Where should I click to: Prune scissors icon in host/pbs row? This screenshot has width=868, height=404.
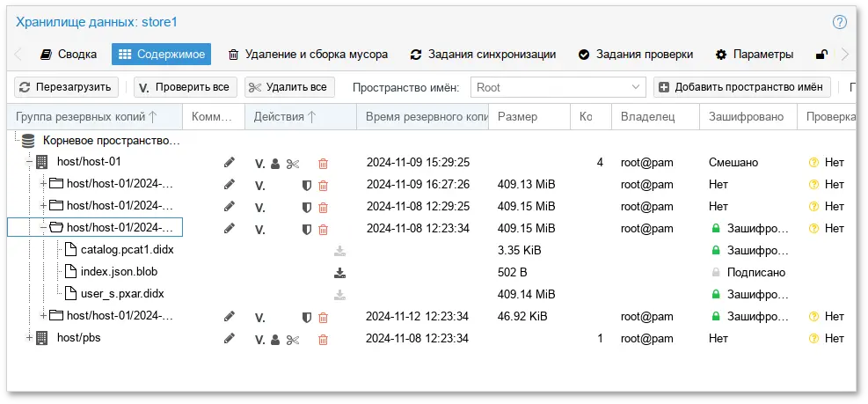click(x=292, y=340)
